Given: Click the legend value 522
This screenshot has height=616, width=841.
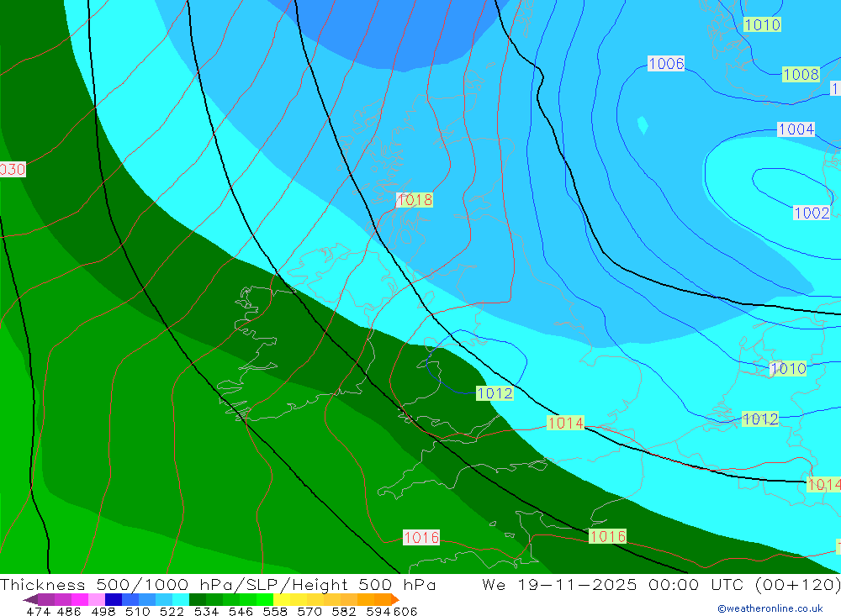Looking at the screenshot, I should tap(172, 611).
